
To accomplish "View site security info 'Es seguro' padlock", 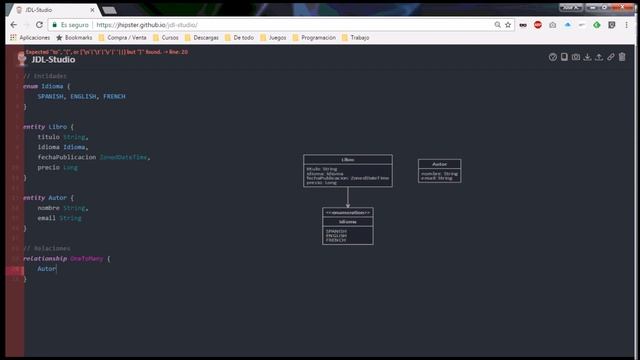I will [70, 25].
